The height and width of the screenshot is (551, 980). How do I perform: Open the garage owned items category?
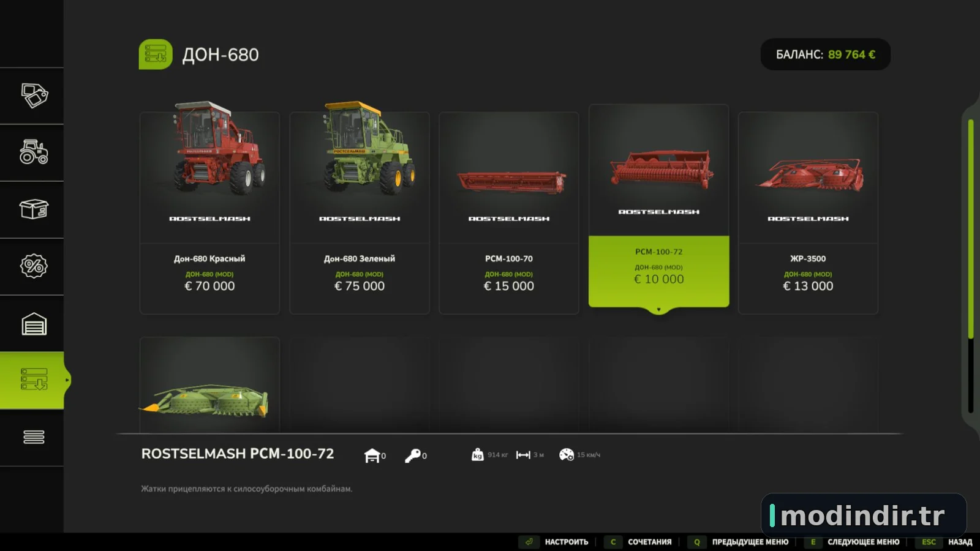click(x=34, y=324)
